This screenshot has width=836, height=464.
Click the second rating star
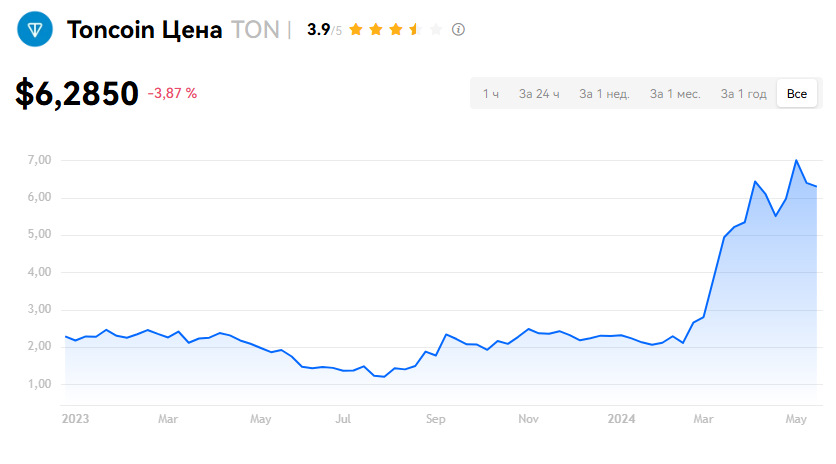[x=375, y=30]
